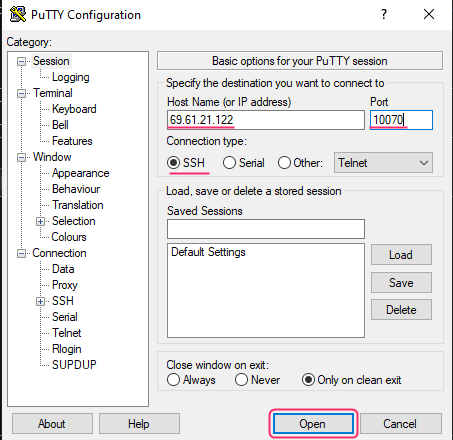Image resolution: width=453 pixels, height=440 pixels.
Task: Select the SSH connection type
Action: click(x=173, y=163)
